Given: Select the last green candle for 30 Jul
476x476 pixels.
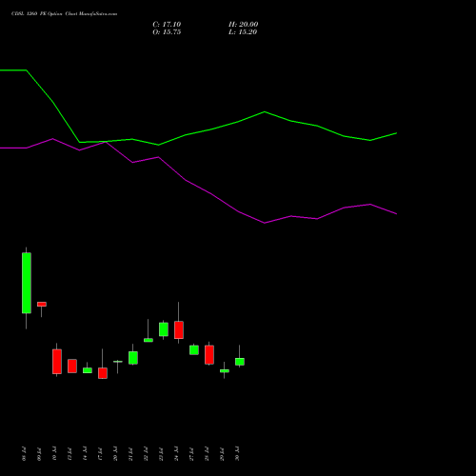Looking at the screenshot, I should click(x=240, y=362).
